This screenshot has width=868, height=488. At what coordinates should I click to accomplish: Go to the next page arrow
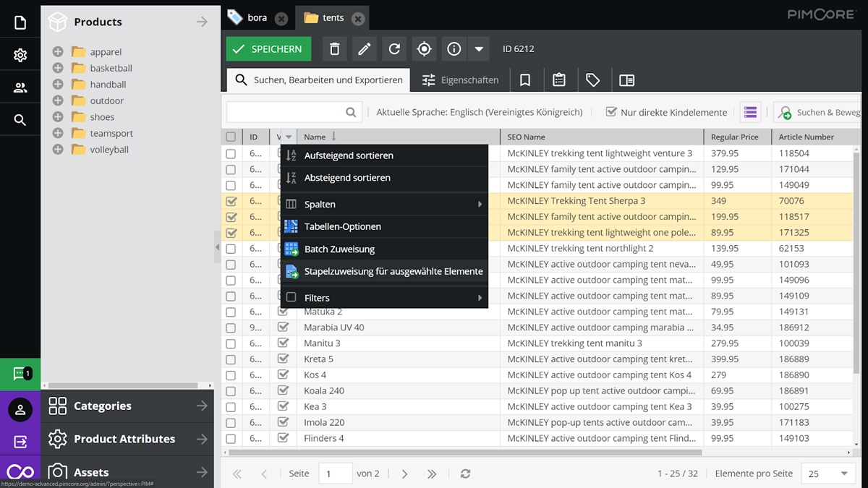coord(404,474)
